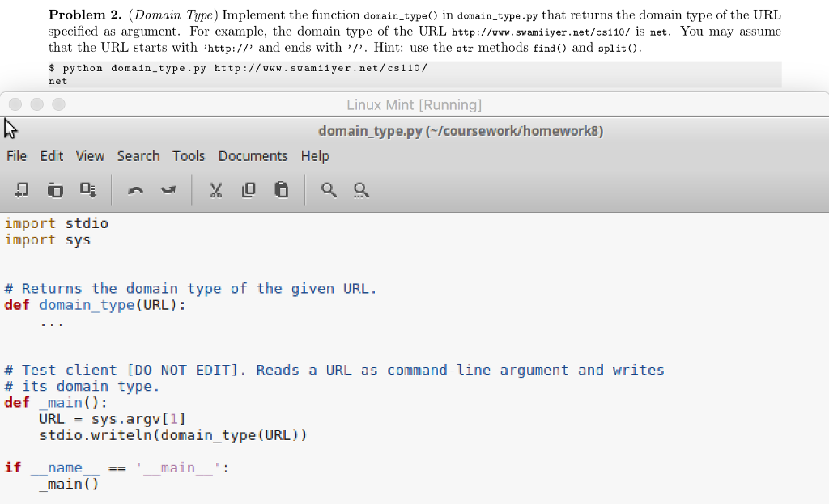Screen dimensions: 829x504
Task: Save the document with toolbar icon
Action: pos(87,189)
